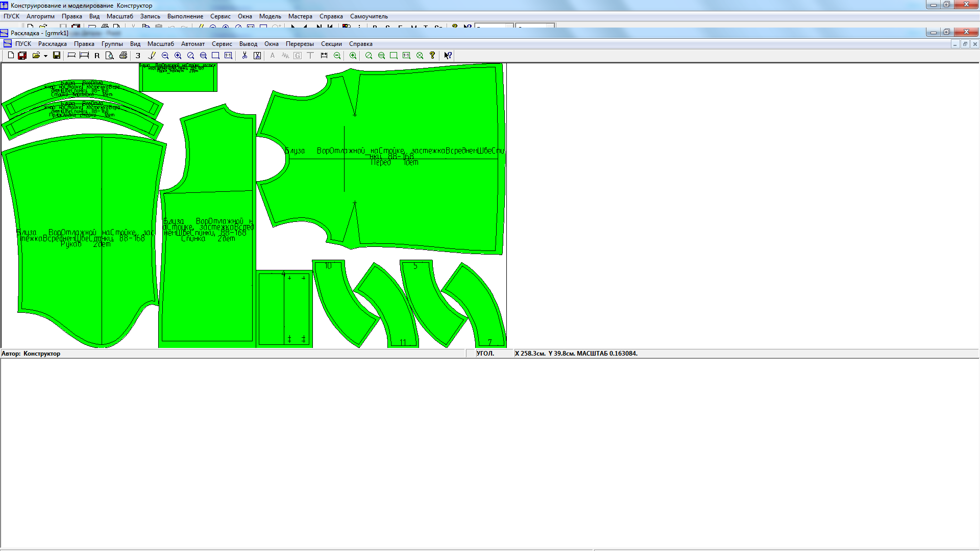Open the Автомат menu
The width and height of the screenshot is (980, 551).
(193, 44)
